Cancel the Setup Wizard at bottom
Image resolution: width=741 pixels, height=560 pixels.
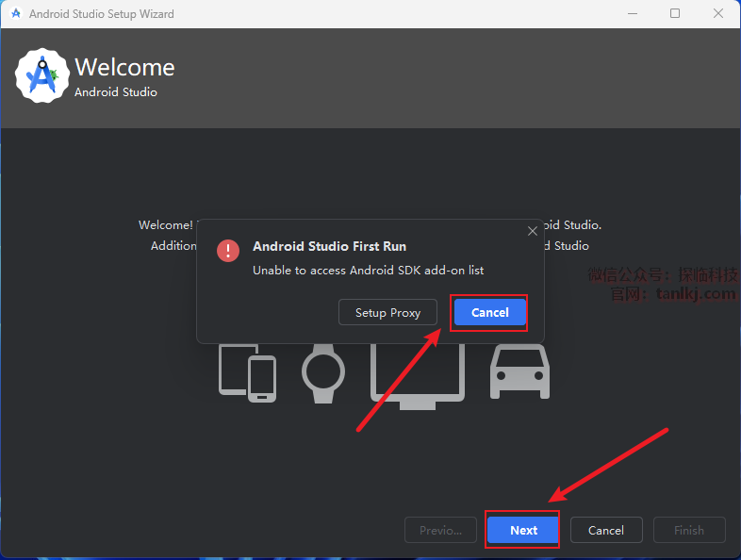click(x=605, y=530)
